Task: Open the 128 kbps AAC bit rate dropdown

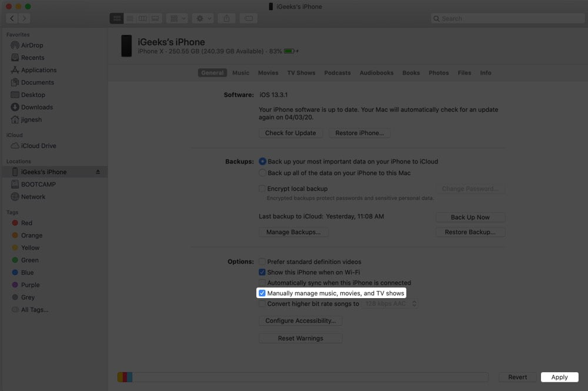Action: 390,303
